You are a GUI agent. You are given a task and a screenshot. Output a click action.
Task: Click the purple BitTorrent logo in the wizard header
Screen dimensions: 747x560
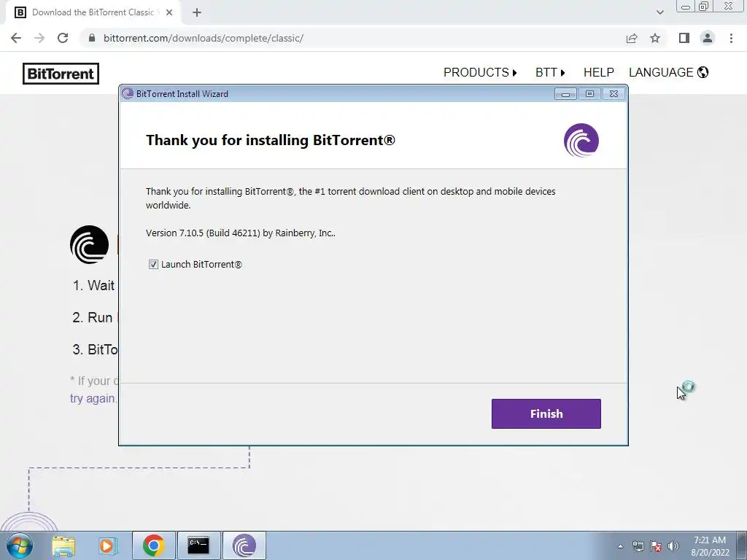click(581, 140)
